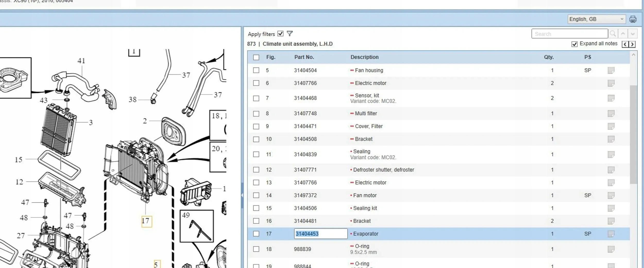644x268 pixels.
Task: Click callout 12 in the diagram
Action: [x=19, y=182]
